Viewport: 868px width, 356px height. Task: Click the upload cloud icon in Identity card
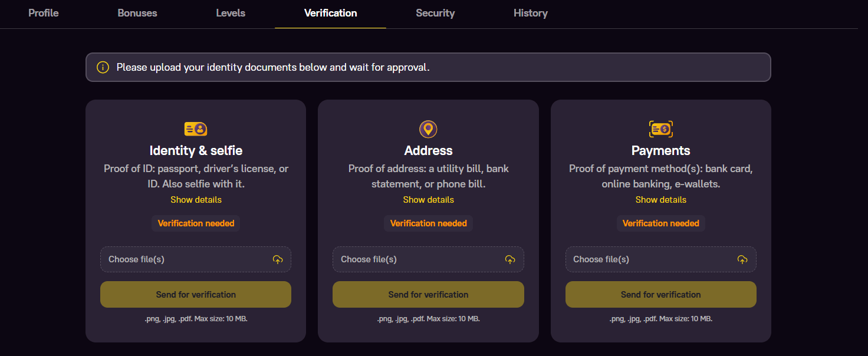(277, 259)
